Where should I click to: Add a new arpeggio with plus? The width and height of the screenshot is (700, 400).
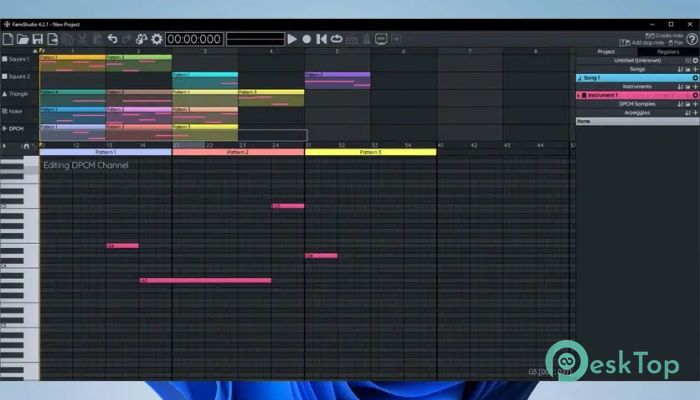coord(695,112)
